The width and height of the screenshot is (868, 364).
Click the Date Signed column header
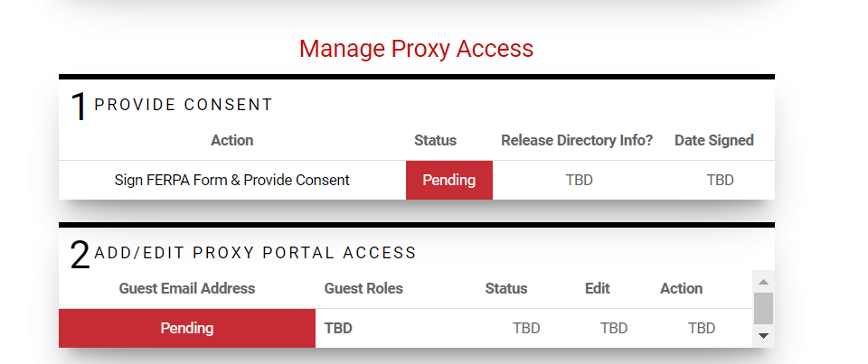pyautogui.click(x=713, y=140)
